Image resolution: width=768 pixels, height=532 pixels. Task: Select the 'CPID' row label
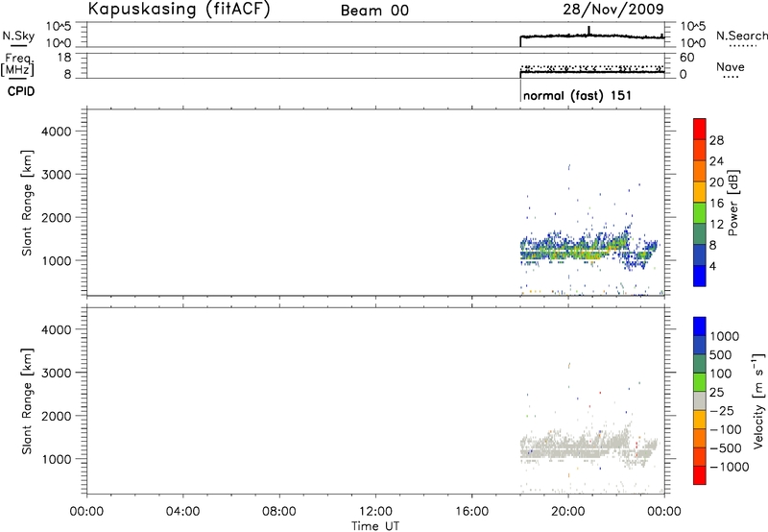tap(21, 91)
